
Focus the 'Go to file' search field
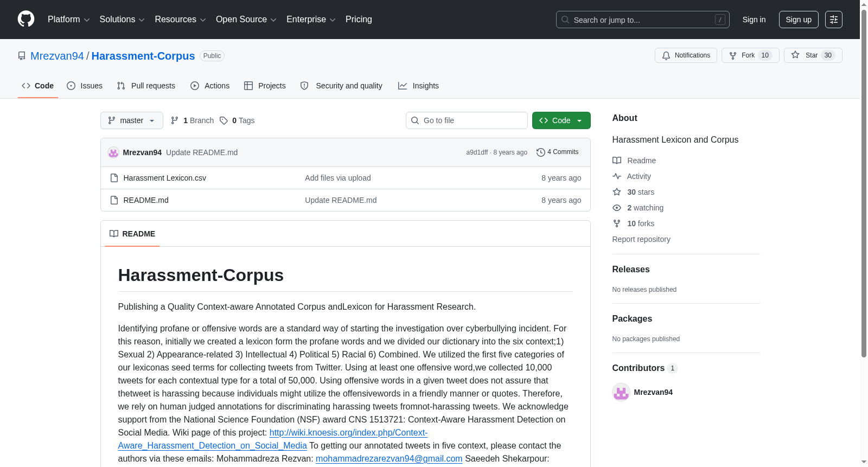[x=467, y=120]
